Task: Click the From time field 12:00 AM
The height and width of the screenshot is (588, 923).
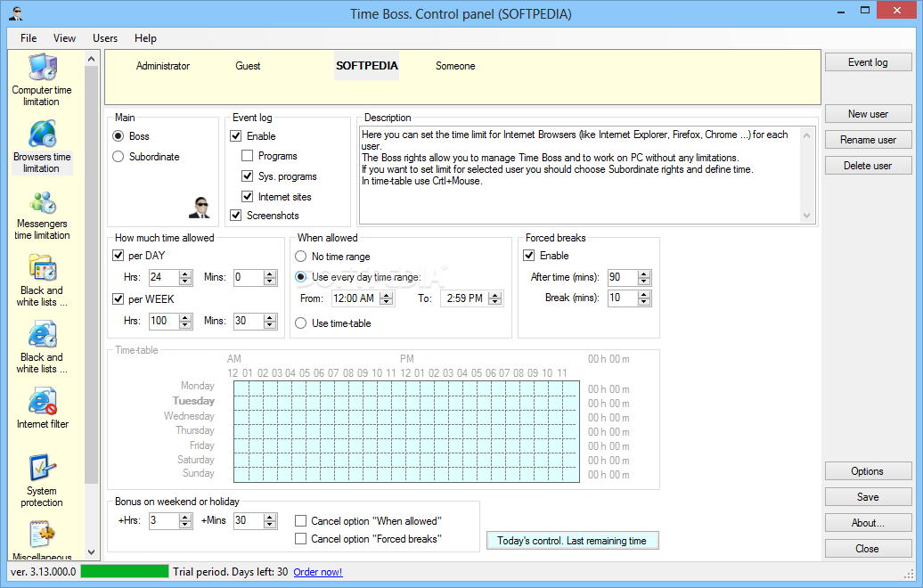Action: [x=355, y=298]
